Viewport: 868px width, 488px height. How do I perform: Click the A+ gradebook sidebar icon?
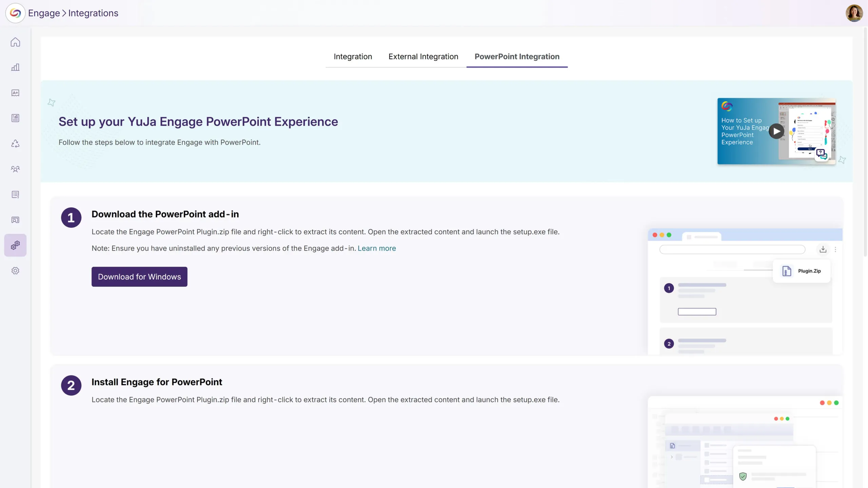click(x=15, y=93)
